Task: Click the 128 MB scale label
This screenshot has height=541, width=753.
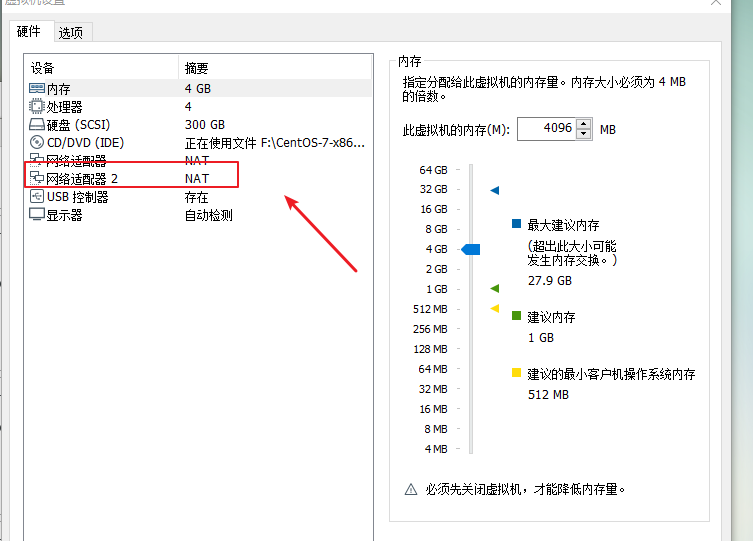Action: pyautogui.click(x=430, y=349)
